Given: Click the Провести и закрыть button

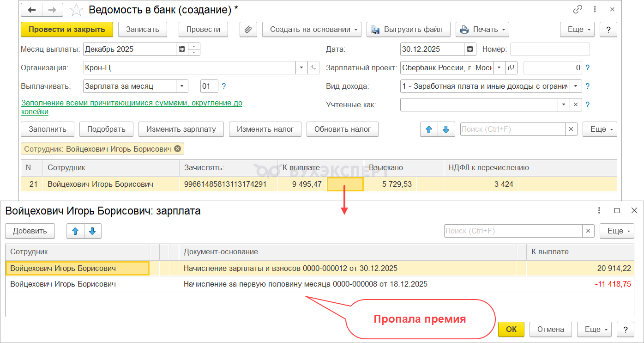Looking at the screenshot, I should coord(67,30).
